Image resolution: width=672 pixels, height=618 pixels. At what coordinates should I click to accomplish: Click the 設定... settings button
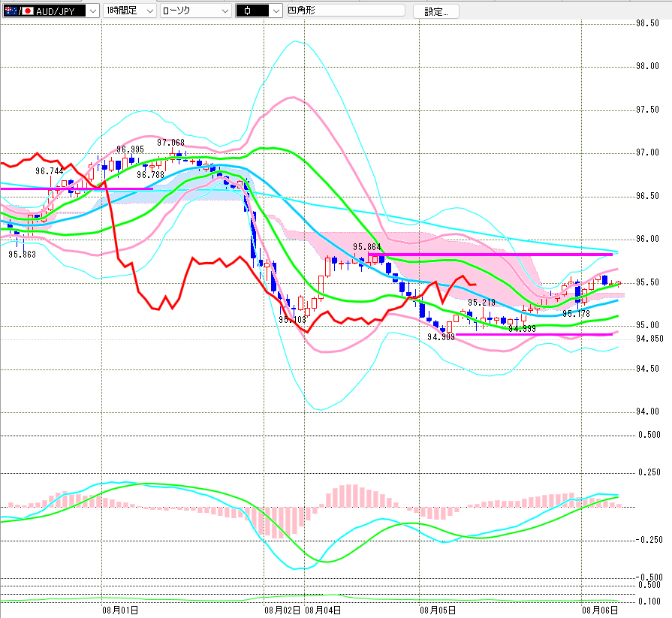coord(436,11)
